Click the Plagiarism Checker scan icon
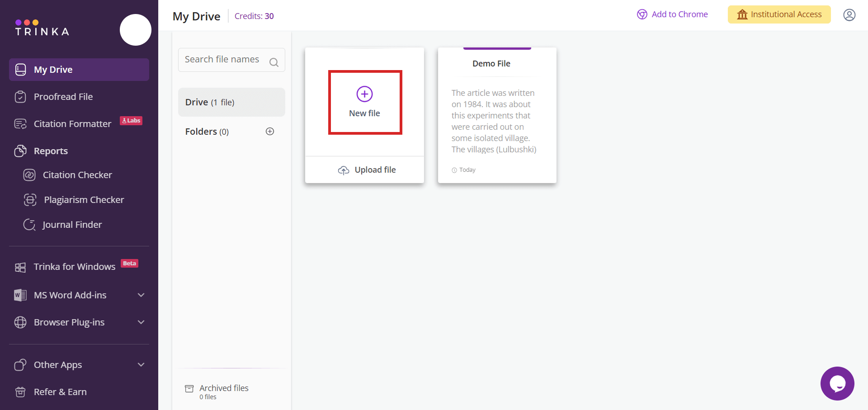868x410 pixels. [x=30, y=200]
